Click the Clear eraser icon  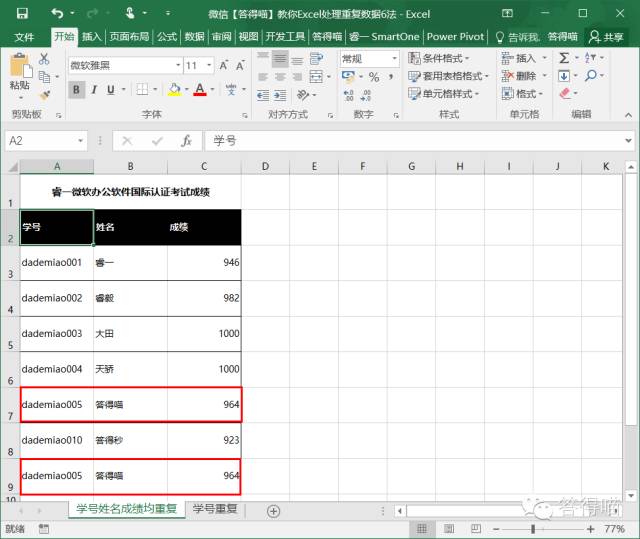pos(564,93)
